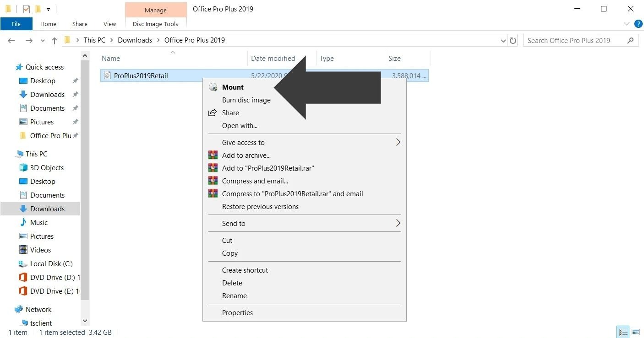Click the Share icon in the context menu
Viewport: 644px width, 338px height.
click(213, 113)
